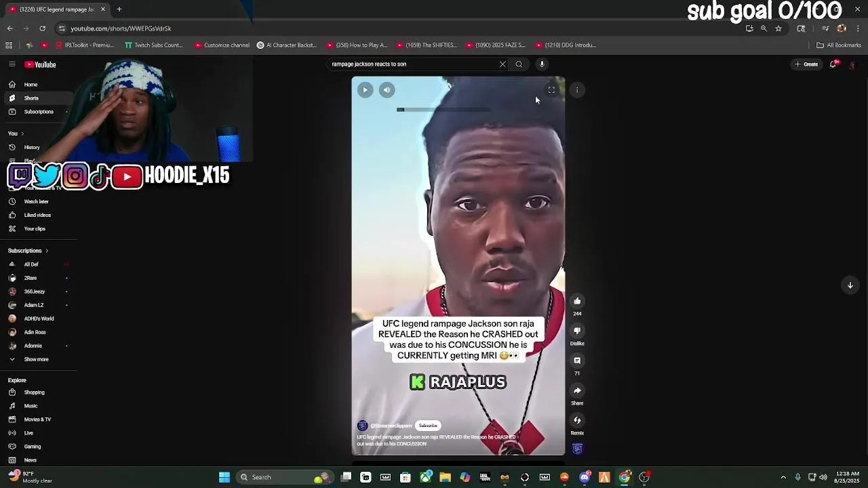The image size is (868, 488).
Task: Open the Adonnis channel
Action: 37,346
